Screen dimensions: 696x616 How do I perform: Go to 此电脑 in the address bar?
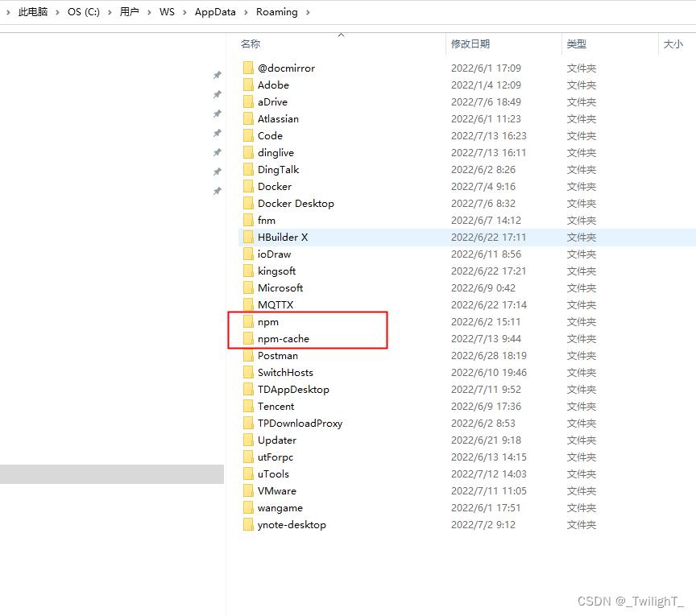coord(33,12)
